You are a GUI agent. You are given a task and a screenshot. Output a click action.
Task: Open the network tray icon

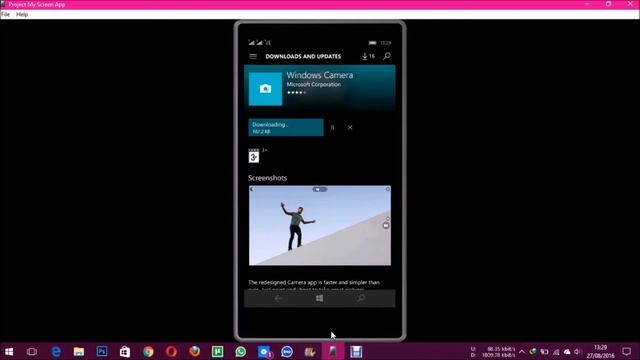(x=556, y=351)
